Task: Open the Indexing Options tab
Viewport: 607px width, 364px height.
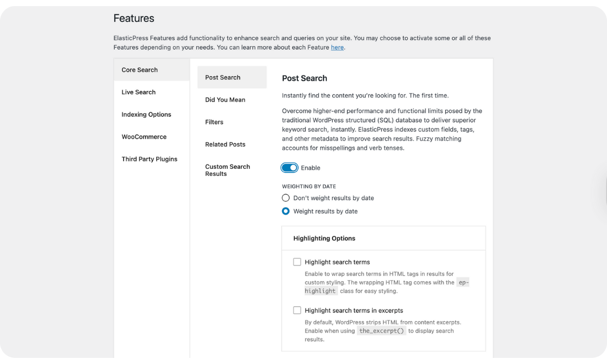Action: (146, 114)
